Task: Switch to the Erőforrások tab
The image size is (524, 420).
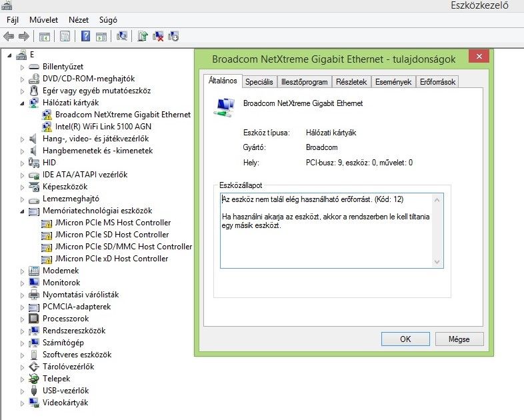Action: (x=437, y=82)
